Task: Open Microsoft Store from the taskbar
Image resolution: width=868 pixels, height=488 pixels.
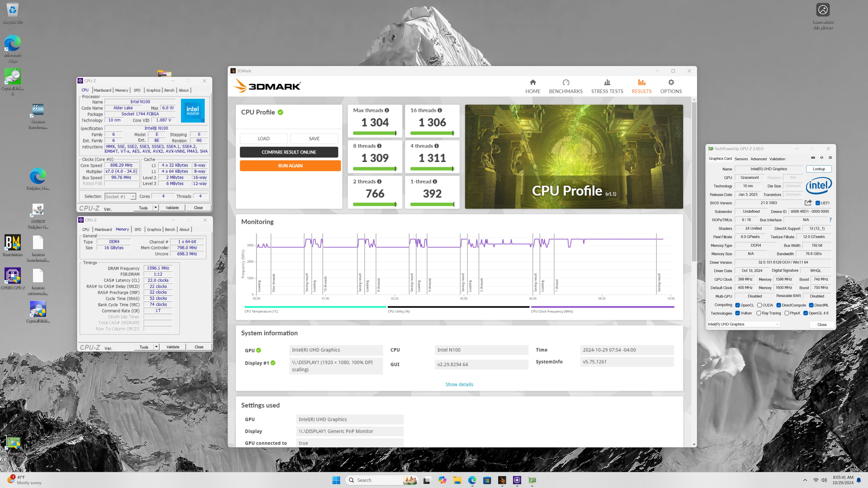Action: [487, 480]
